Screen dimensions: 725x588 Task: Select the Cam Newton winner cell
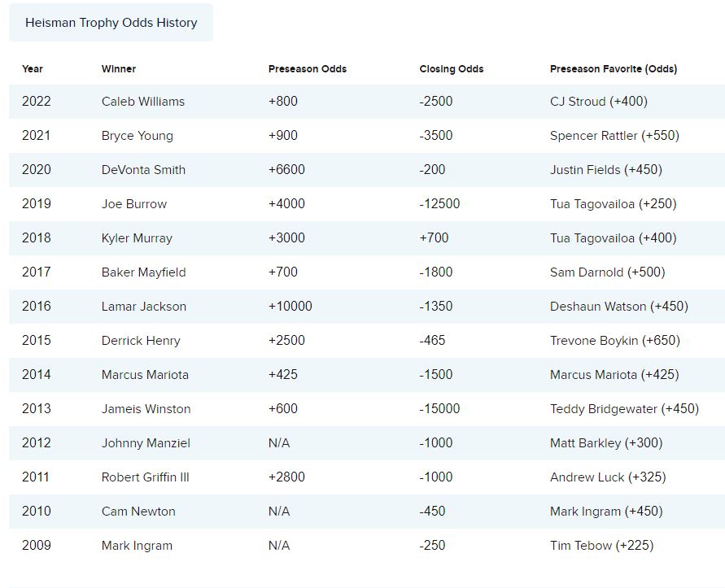pos(138,512)
